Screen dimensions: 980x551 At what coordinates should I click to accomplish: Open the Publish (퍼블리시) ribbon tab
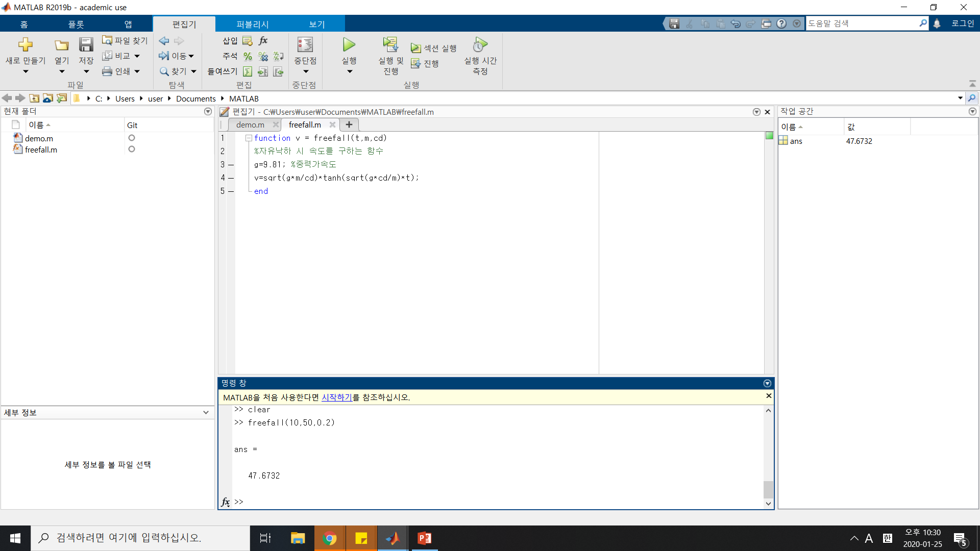tap(252, 24)
